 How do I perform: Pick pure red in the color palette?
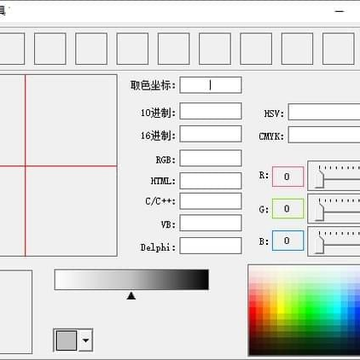point(254,310)
